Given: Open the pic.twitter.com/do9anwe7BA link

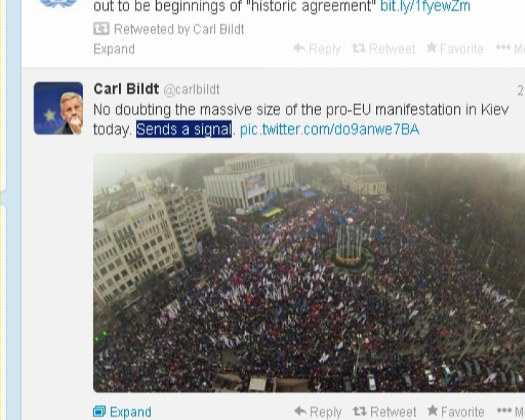Looking at the screenshot, I should pyautogui.click(x=330, y=129).
